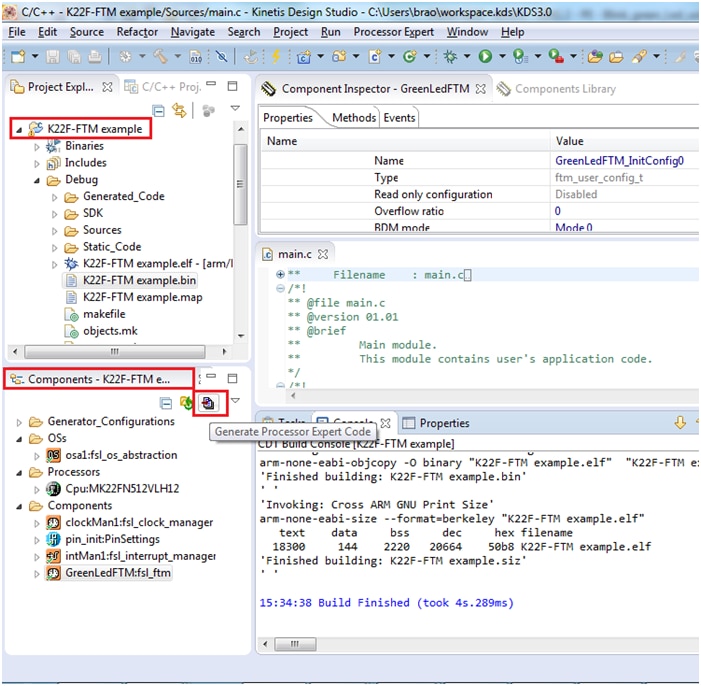Open the dropdown arrow beside Build hammer
This screenshot has height=686, width=701.
click(x=178, y=57)
